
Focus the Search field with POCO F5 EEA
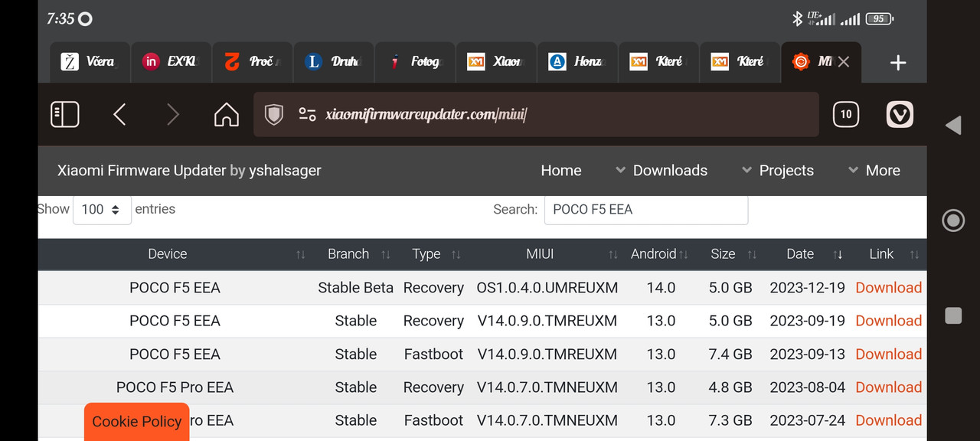[x=645, y=210]
